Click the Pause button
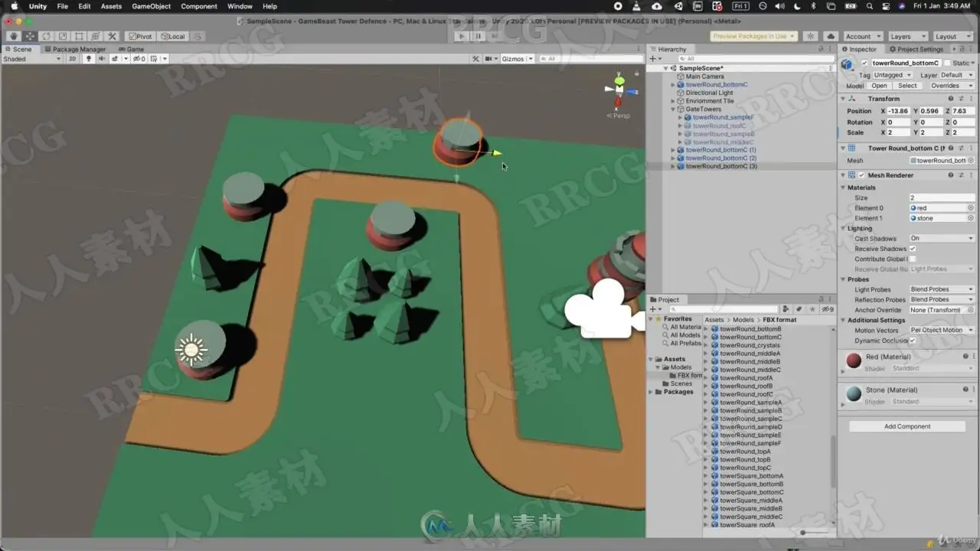Viewport: 980px width, 551px height. [479, 36]
